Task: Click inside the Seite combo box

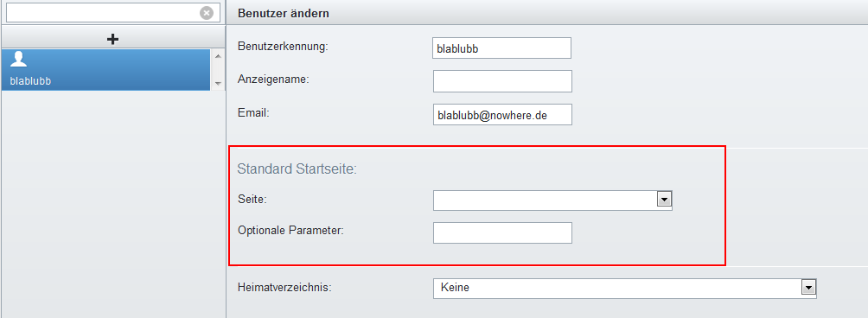Action: pyautogui.click(x=552, y=200)
